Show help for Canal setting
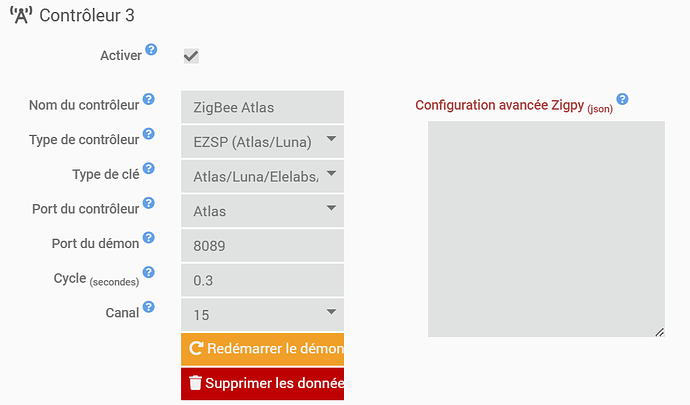 (149, 307)
